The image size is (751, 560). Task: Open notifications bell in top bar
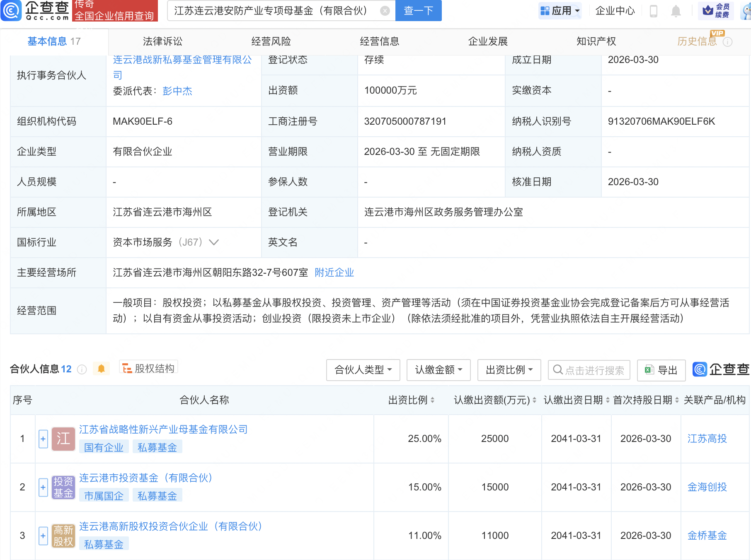point(676,11)
